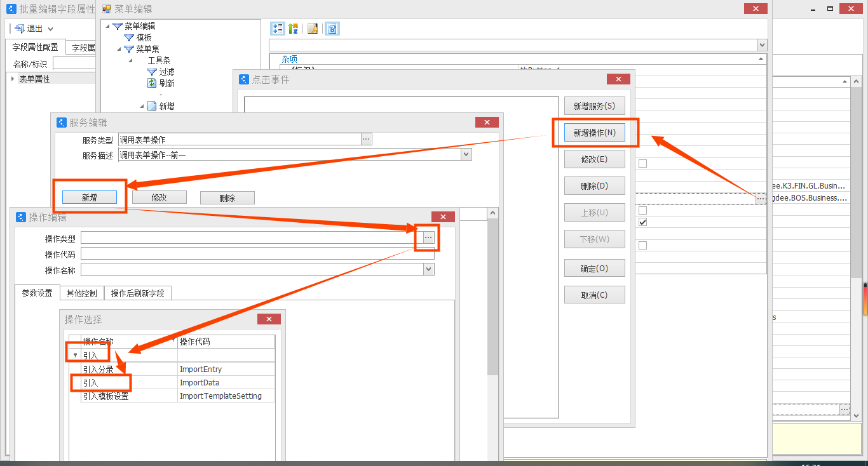The height and width of the screenshot is (466, 868).
Task: Open the 操作名称 dropdown list
Action: click(x=429, y=270)
